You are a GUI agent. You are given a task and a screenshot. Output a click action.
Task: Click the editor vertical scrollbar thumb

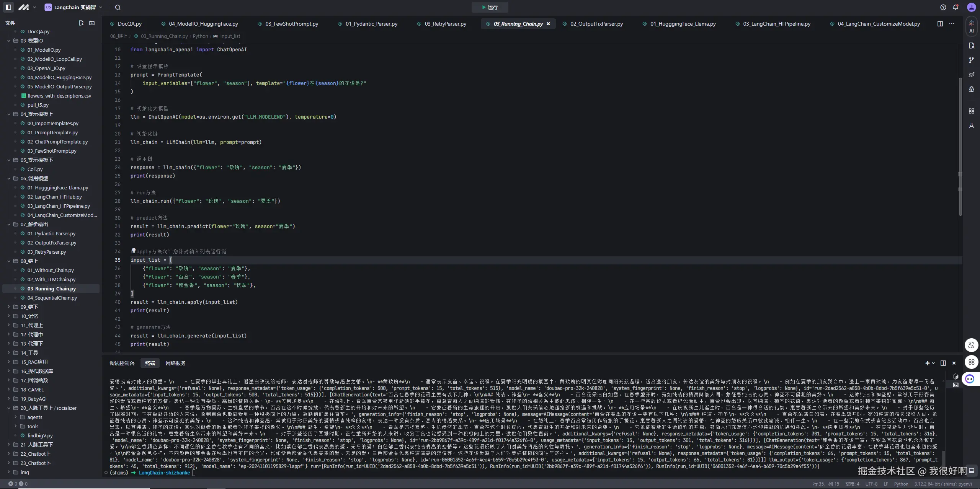pyautogui.click(x=960, y=145)
